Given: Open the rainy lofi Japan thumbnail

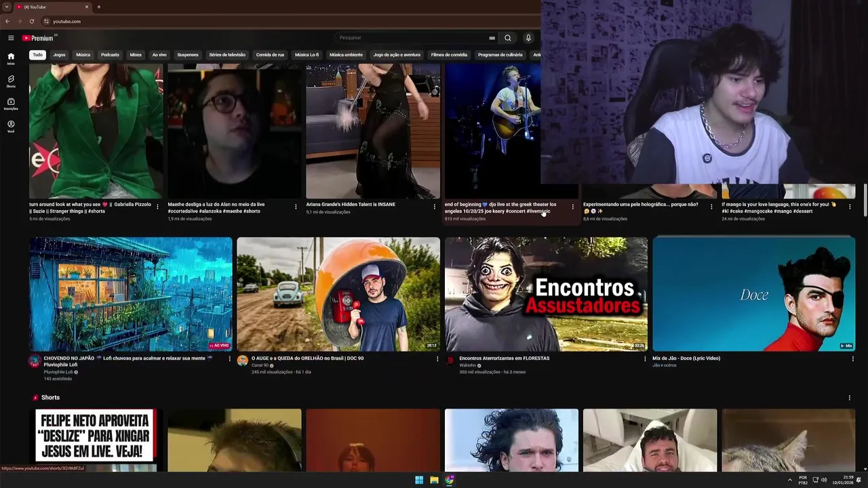Looking at the screenshot, I should tap(130, 294).
